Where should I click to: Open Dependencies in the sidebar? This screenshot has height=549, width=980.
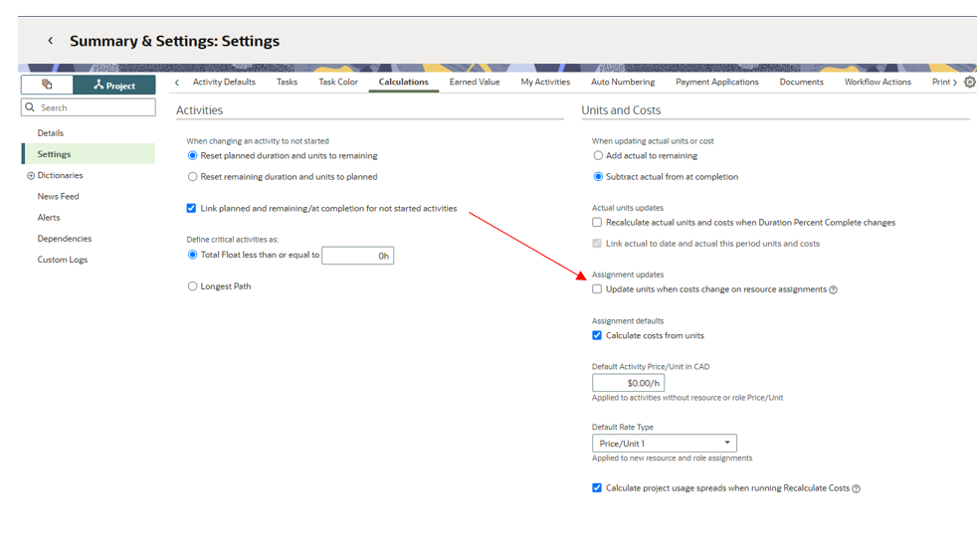click(x=64, y=239)
